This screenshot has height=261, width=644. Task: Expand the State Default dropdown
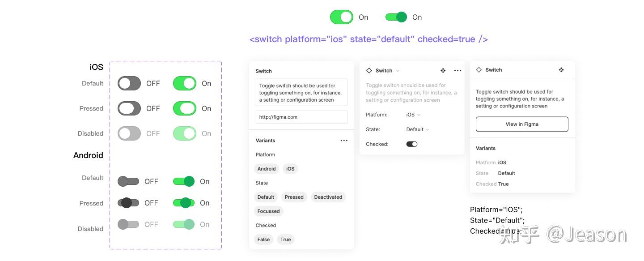(x=418, y=129)
